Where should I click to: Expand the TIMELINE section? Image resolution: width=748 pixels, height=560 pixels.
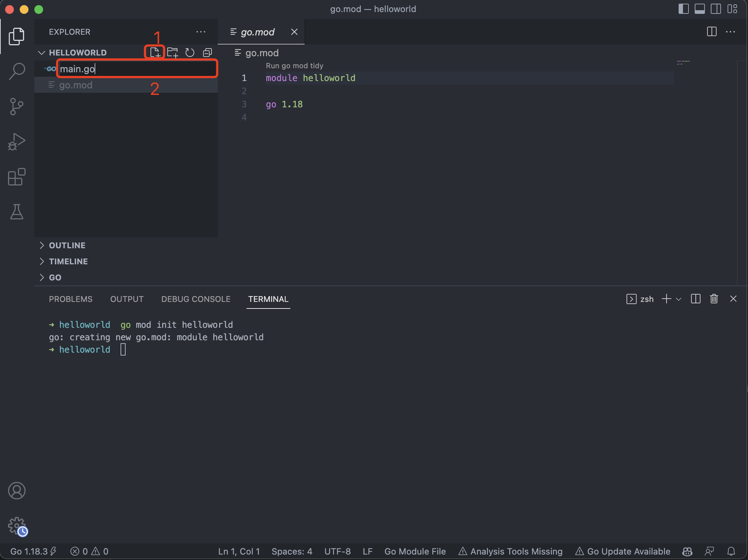(68, 261)
